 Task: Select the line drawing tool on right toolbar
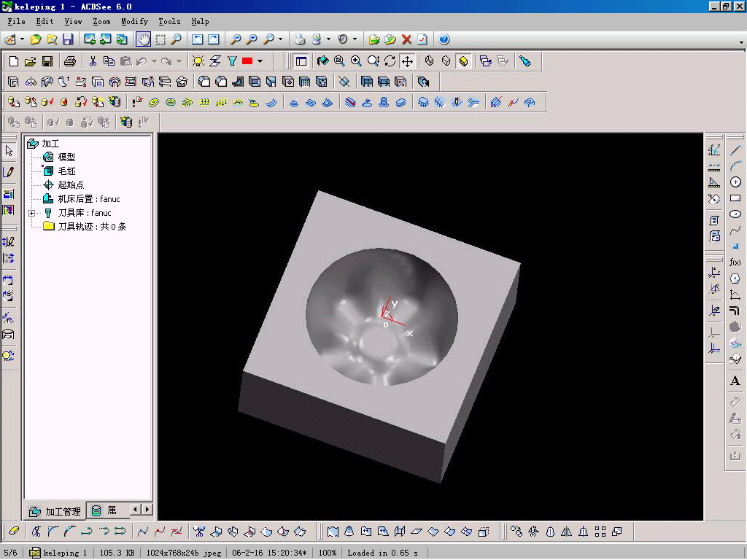tap(735, 150)
